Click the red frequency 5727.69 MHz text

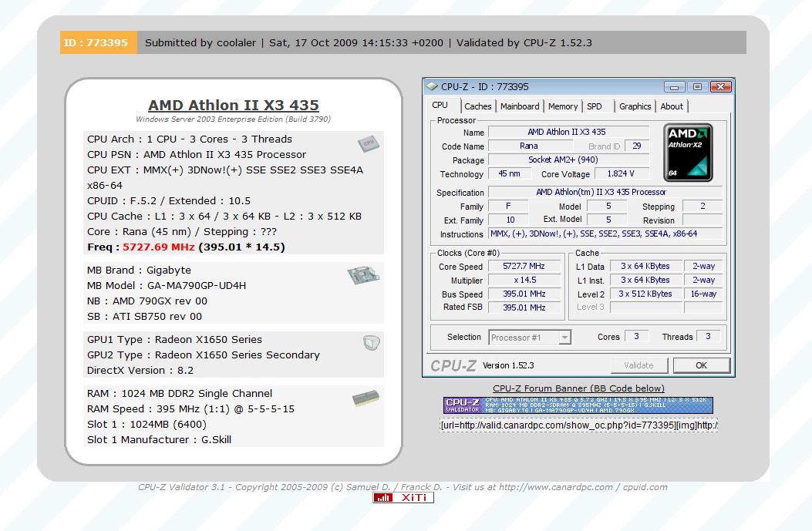click(158, 247)
